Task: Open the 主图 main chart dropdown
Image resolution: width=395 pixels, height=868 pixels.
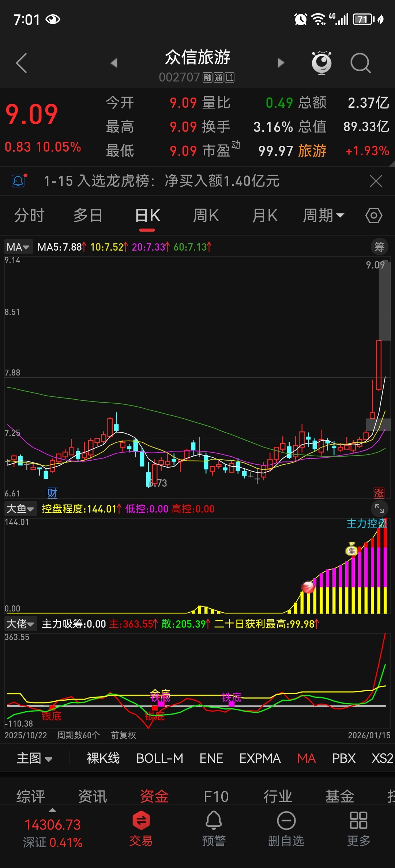Action: pos(35,758)
